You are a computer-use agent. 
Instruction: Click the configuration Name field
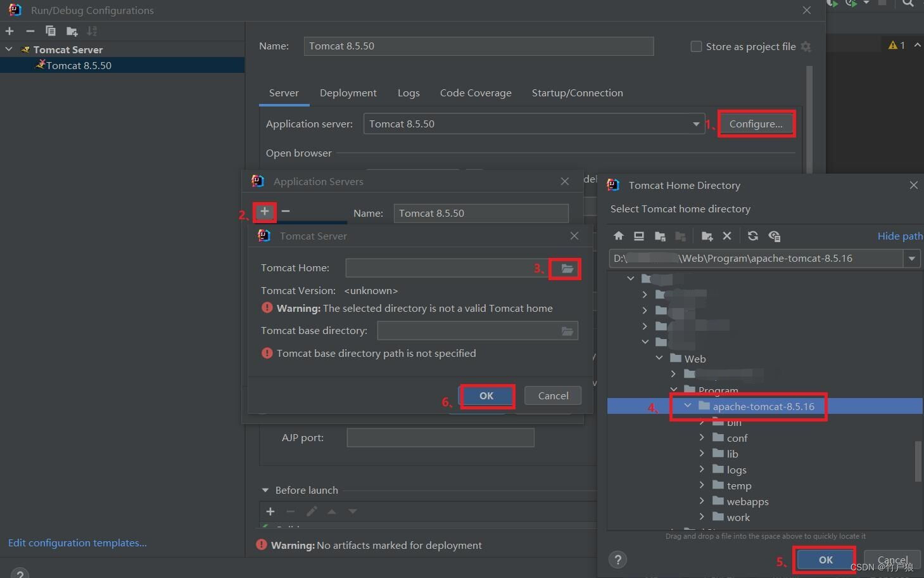tap(479, 46)
